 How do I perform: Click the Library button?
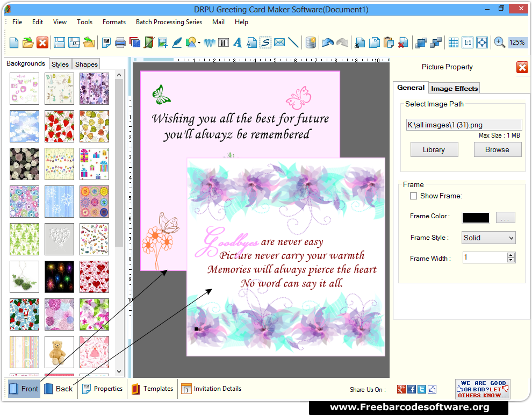[x=434, y=149]
